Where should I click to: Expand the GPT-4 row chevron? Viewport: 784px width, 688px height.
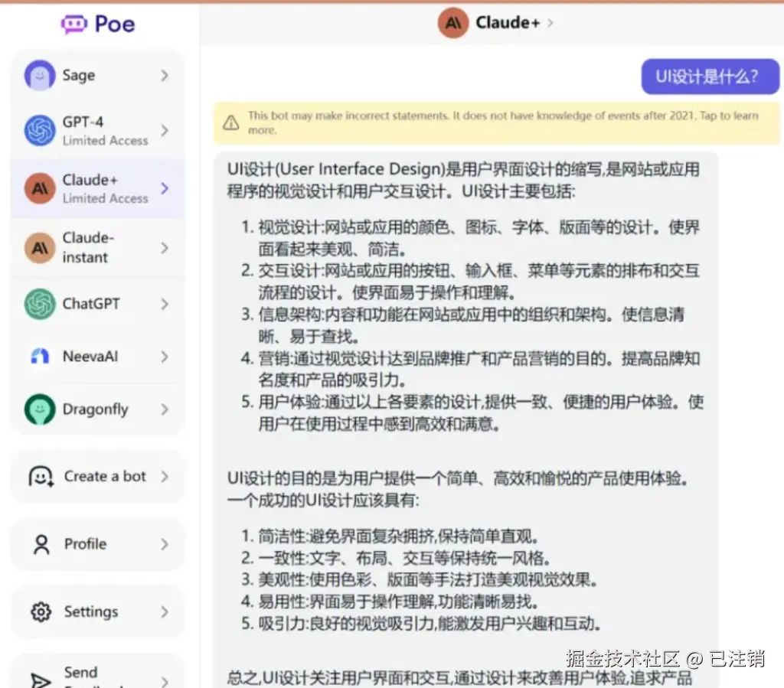click(165, 130)
